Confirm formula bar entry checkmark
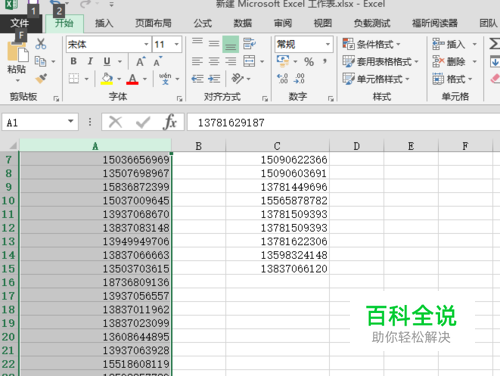500x376 pixels. click(x=143, y=122)
